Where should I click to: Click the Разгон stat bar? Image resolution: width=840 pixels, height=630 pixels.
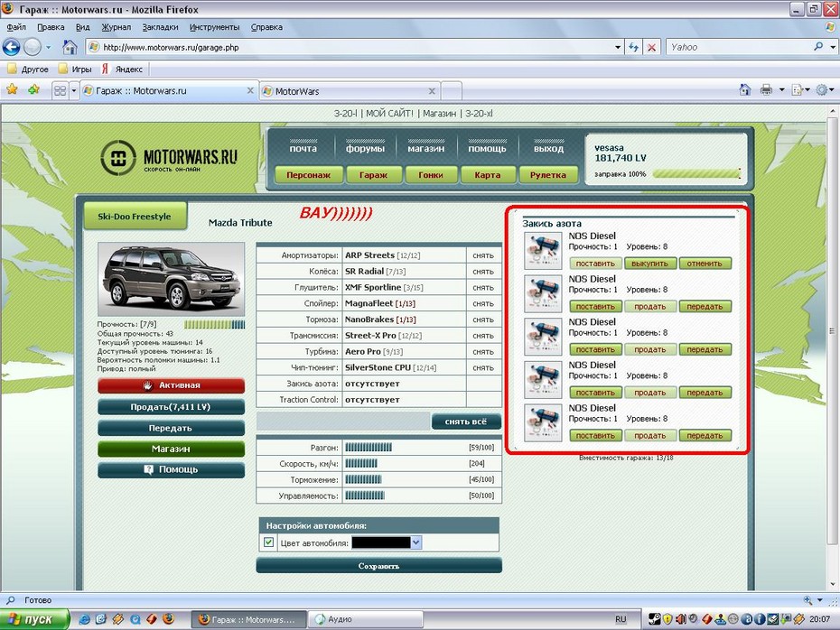pyautogui.click(x=369, y=448)
